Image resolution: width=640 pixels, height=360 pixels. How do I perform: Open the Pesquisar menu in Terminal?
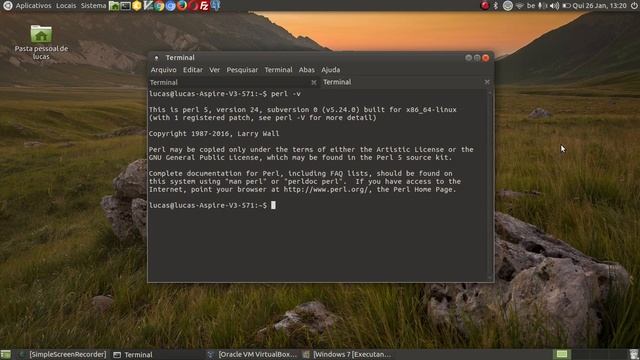pyautogui.click(x=242, y=70)
